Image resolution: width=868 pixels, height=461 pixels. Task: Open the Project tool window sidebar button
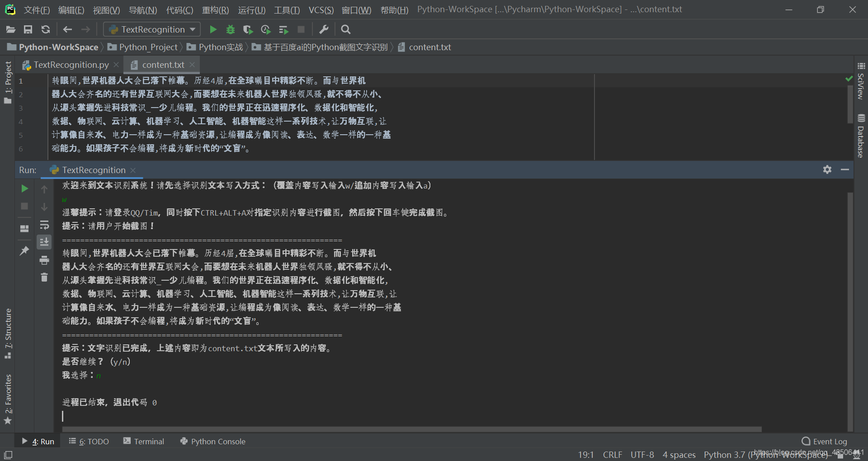[x=8, y=82]
